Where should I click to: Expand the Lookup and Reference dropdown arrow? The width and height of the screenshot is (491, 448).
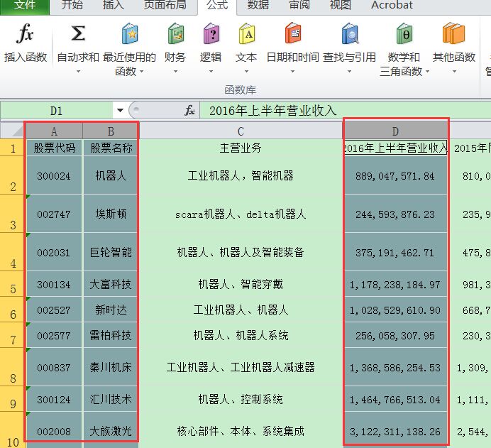(x=350, y=72)
